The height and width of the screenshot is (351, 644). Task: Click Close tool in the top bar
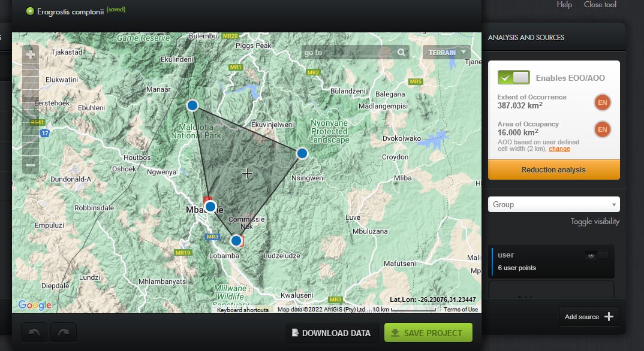(x=600, y=5)
